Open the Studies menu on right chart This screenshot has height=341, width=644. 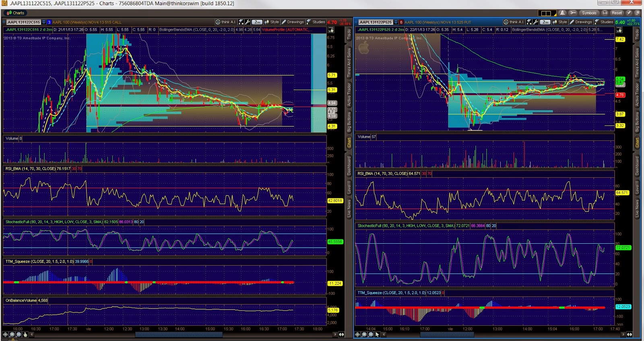coord(604,22)
